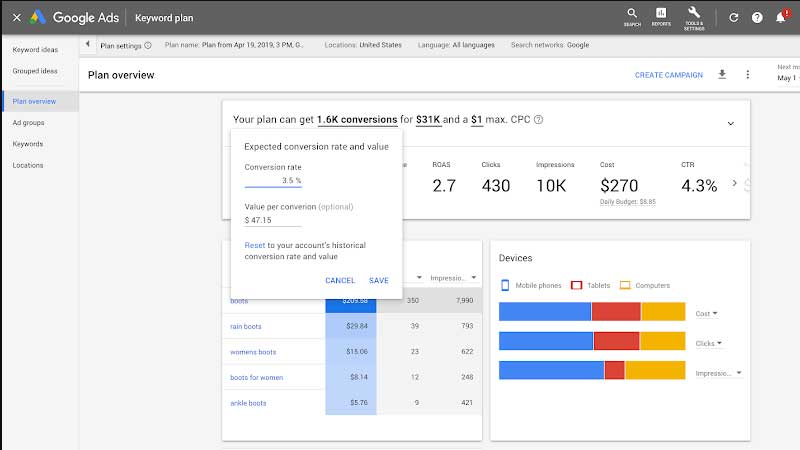
Task: Click the $31K budget link
Action: 428,119
